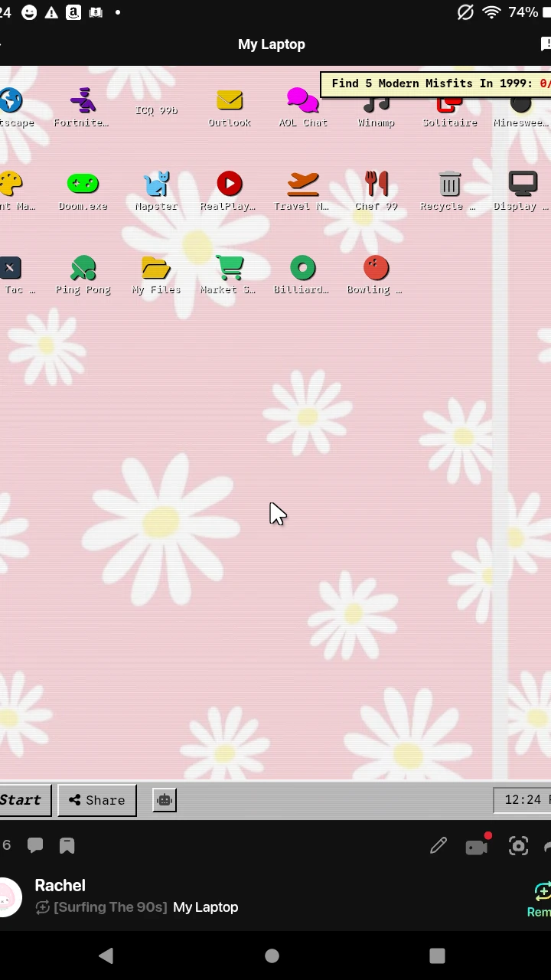Open the comments speech bubble icon
The image size is (551, 980).
(x=35, y=845)
